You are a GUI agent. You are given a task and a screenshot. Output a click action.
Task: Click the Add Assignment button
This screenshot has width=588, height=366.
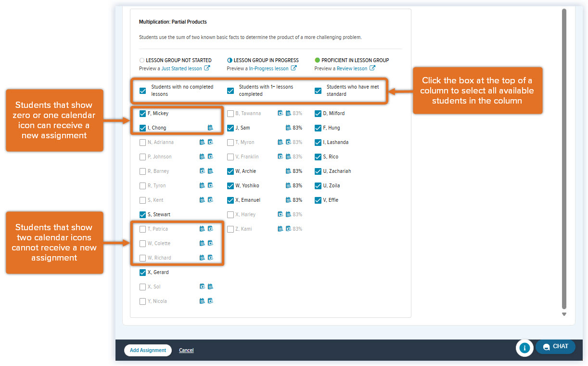(x=148, y=350)
